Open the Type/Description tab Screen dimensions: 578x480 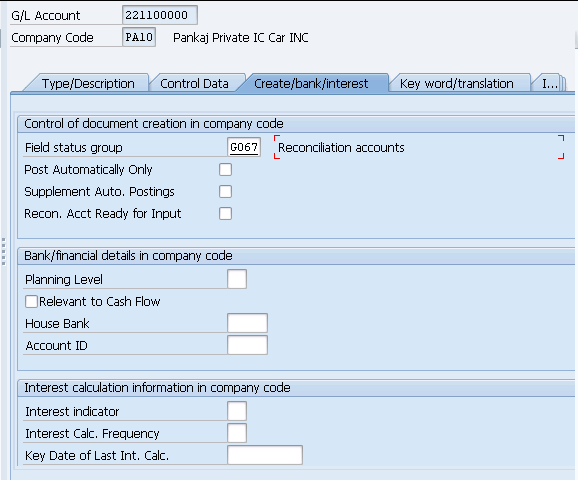click(88, 83)
